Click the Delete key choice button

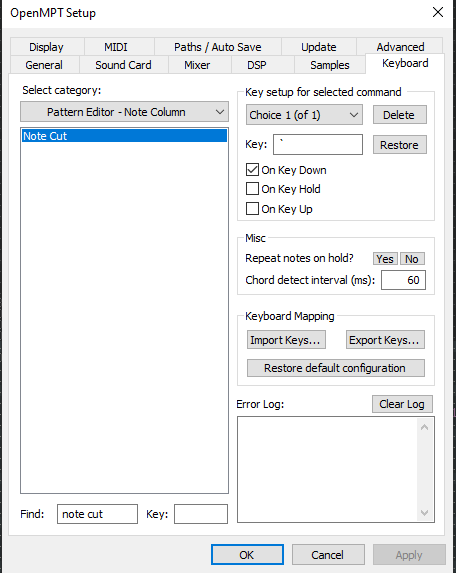point(399,115)
